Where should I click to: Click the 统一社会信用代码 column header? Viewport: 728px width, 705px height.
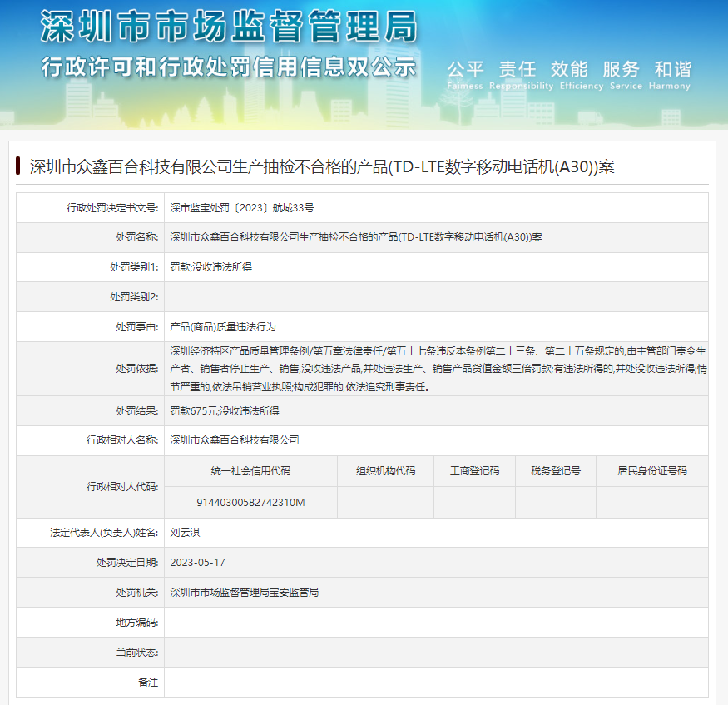[250, 471]
